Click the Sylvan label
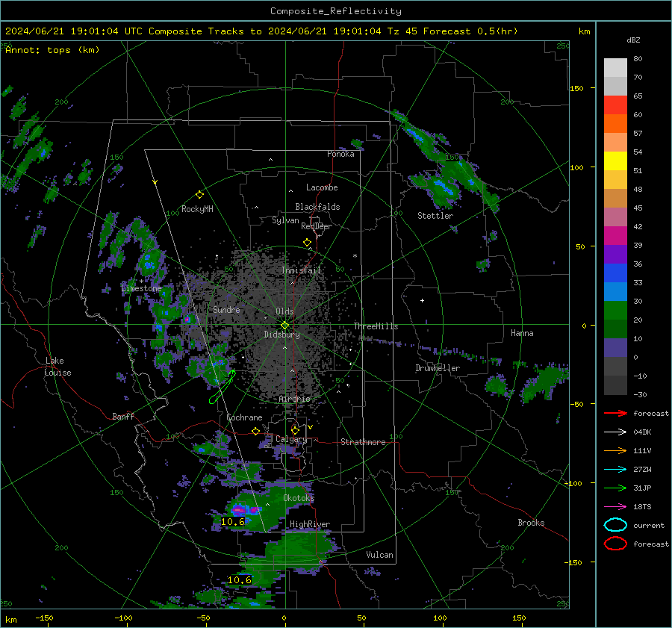The height and width of the screenshot is (628, 672). [x=285, y=220]
